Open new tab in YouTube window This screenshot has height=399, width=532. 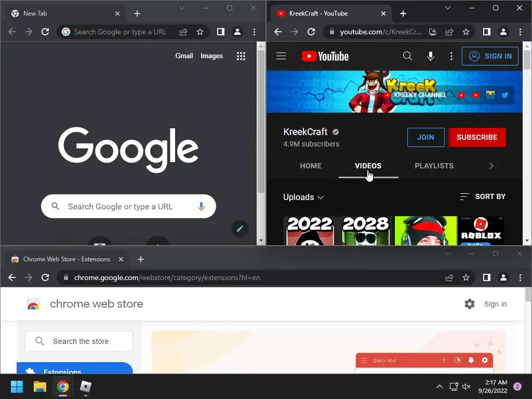403,14
